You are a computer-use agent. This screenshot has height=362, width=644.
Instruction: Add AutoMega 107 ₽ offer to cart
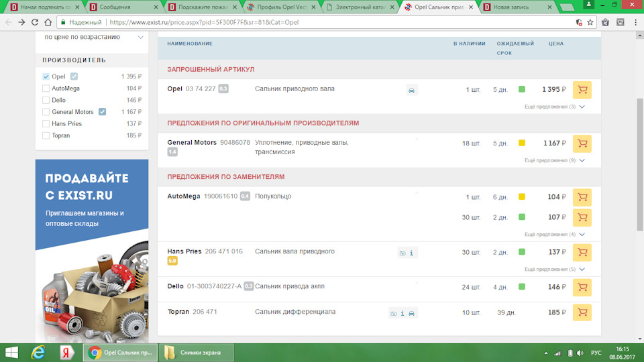pyautogui.click(x=582, y=217)
